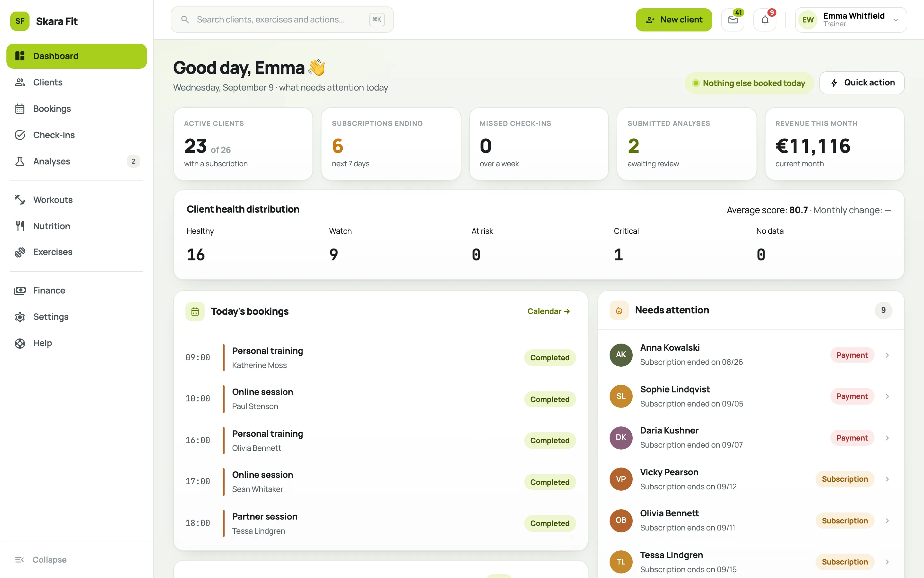Click Tessa Lindgren's TL avatar
924x578 pixels.
pos(621,562)
